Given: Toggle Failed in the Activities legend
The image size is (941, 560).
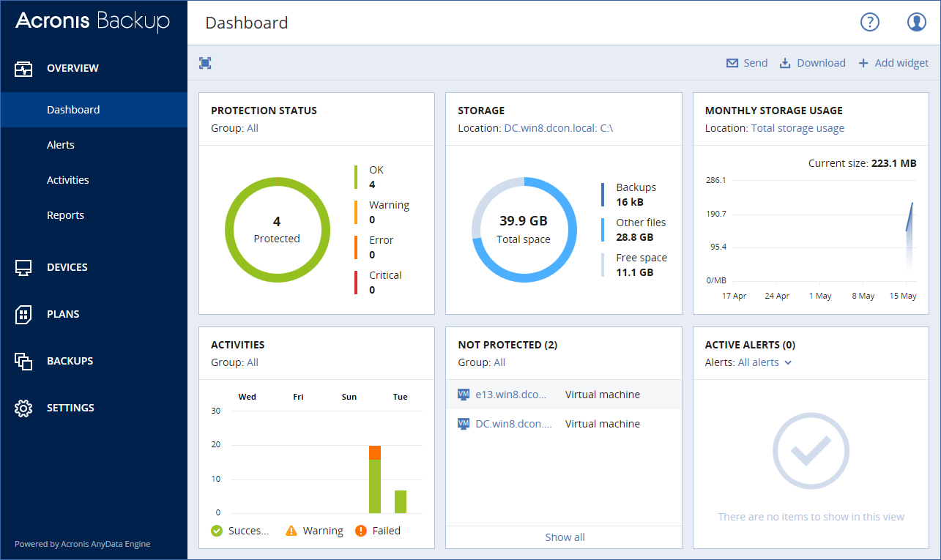Looking at the screenshot, I should point(378,530).
